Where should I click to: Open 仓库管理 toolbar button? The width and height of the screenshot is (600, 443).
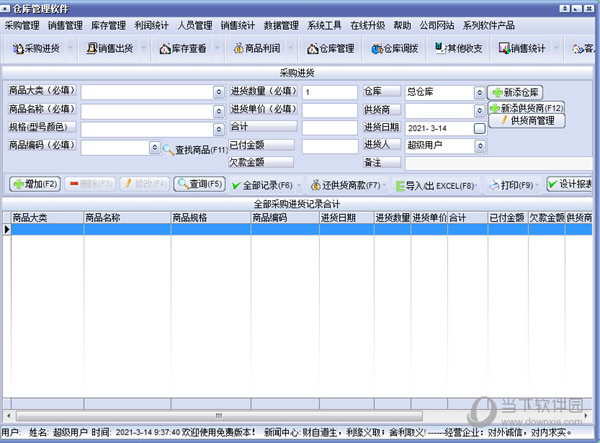point(331,49)
